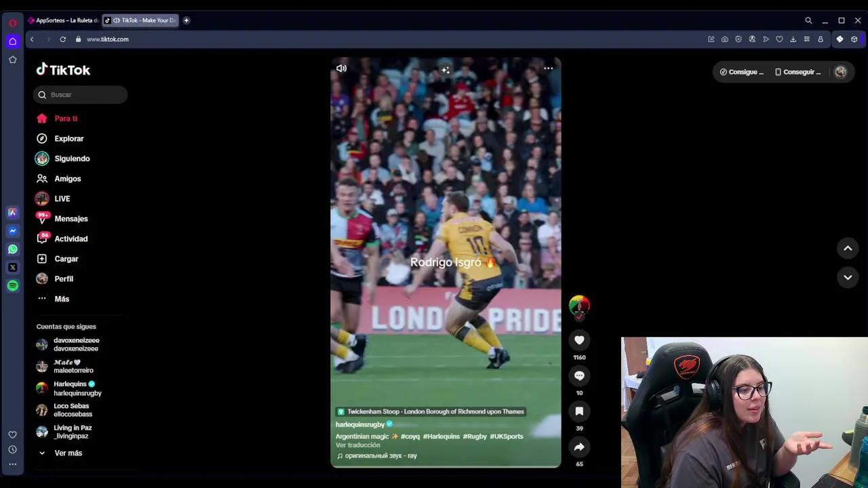Go back with the browser back arrow
The image size is (868, 488).
point(31,39)
